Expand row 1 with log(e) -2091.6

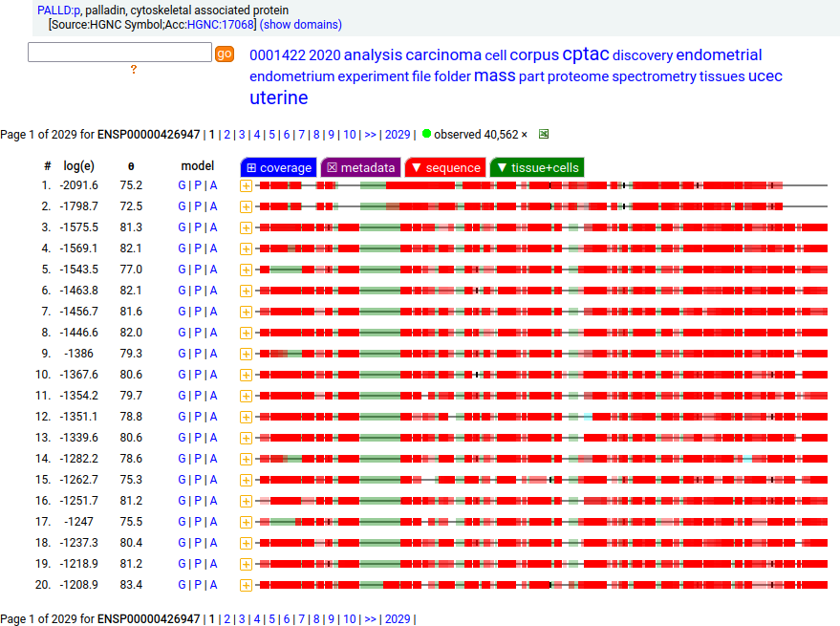click(246, 186)
